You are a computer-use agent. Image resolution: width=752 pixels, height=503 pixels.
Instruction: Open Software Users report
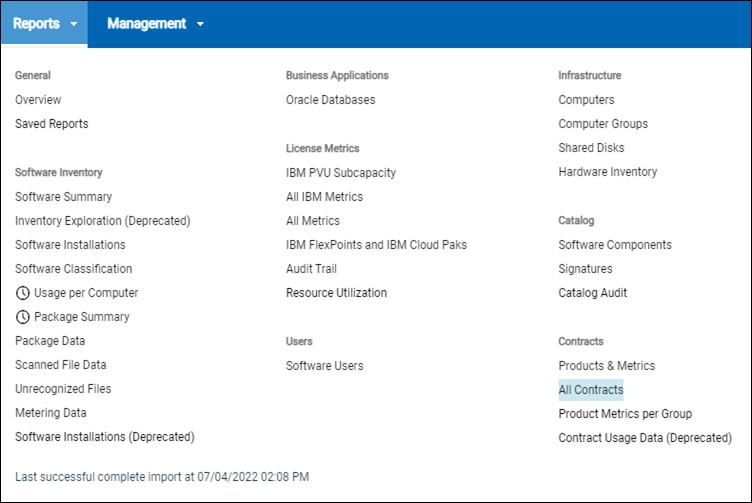click(x=325, y=366)
